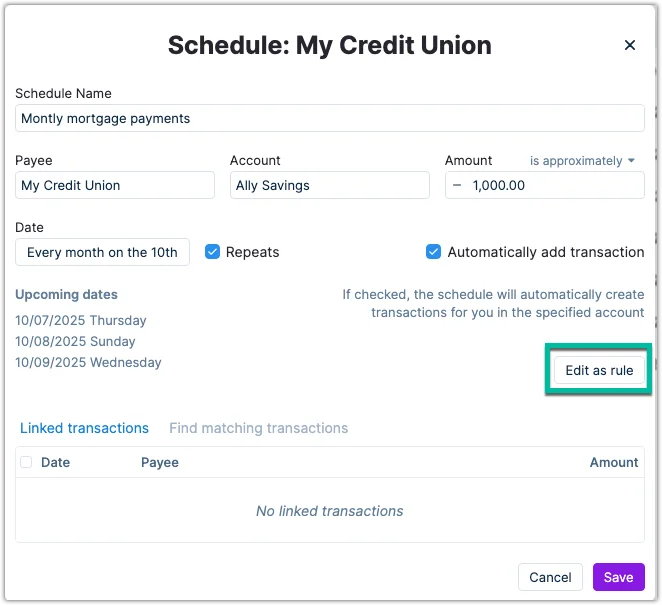
Task: Click the Schedule Name input field
Action: 329,118
